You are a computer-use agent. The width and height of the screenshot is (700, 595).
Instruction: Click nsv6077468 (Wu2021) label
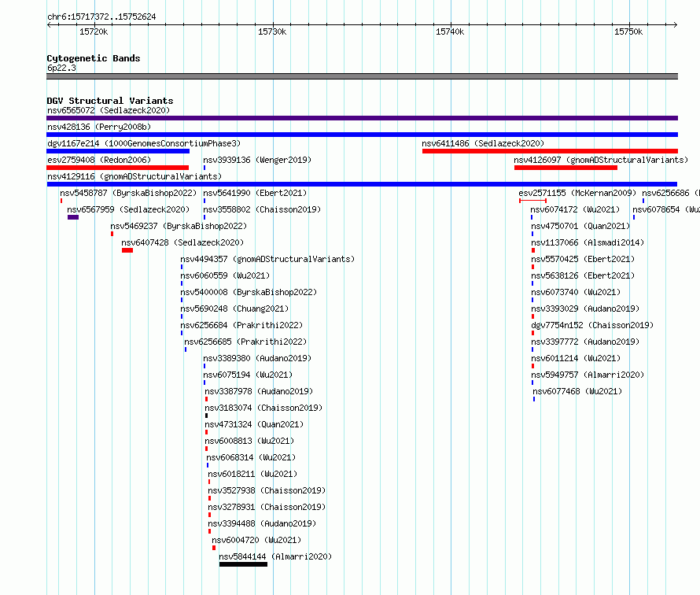pyautogui.click(x=577, y=391)
